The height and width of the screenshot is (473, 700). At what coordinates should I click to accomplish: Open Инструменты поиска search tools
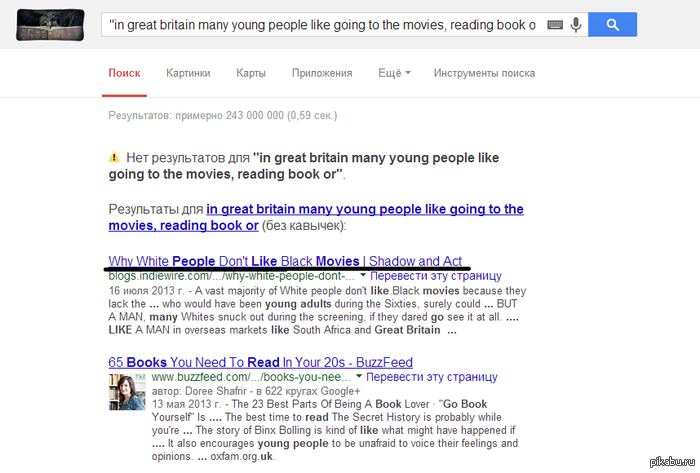[x=484, y=73]
